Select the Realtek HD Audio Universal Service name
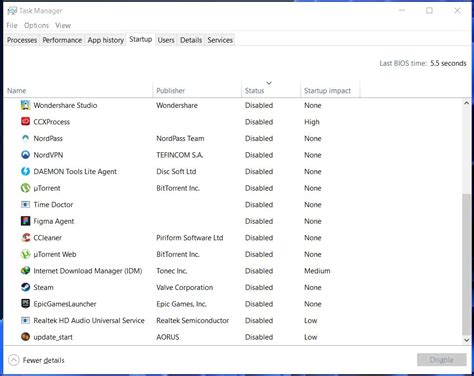This screenshot has width=474, height=376. [x=89, y=320]
